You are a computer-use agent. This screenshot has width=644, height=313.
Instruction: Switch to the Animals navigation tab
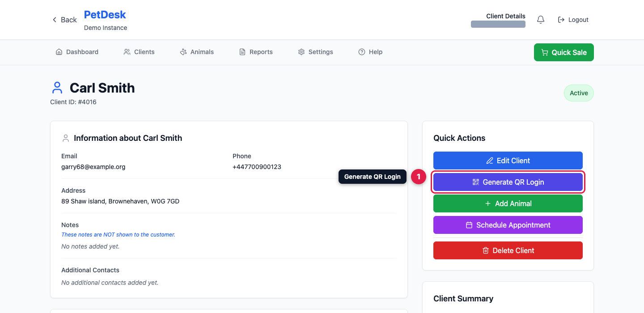197,52
